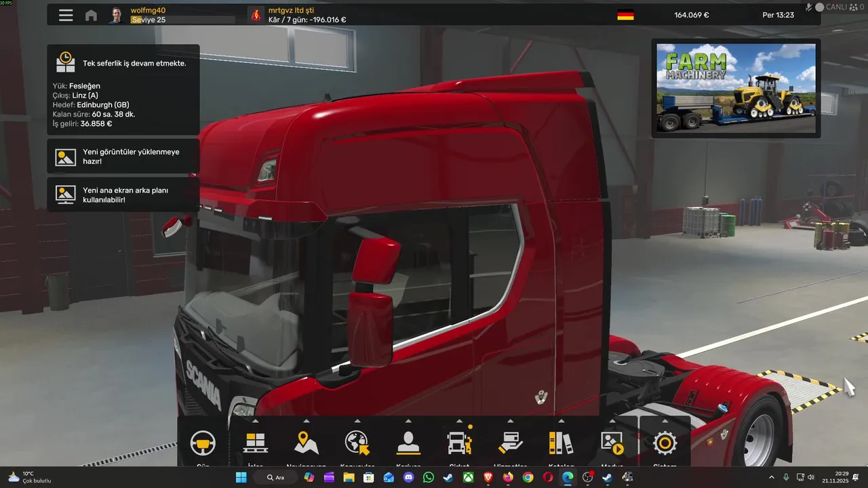
Task: Open Brave browser from the taskbar
Action: pos(488,477)
